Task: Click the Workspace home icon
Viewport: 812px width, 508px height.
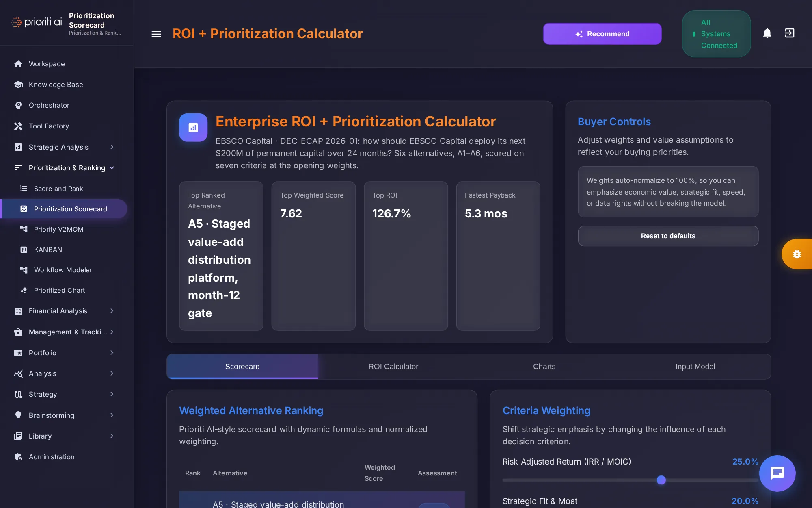Action: (x=18, y=64)
